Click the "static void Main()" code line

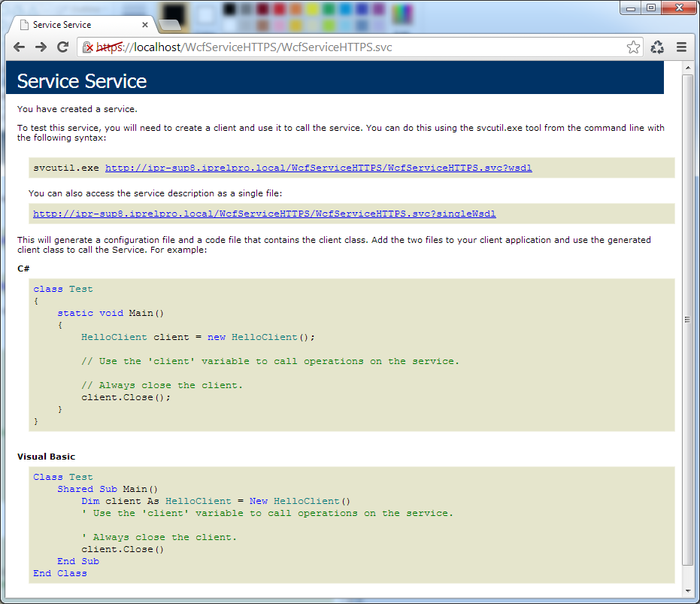click(x=111, y=313)
